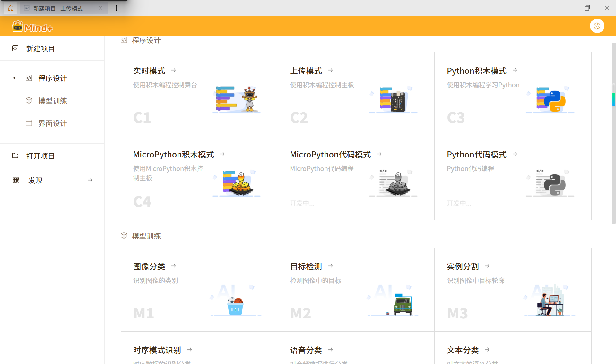
Task: Click the home icon in the tab bar
Action: coord(10,8)
